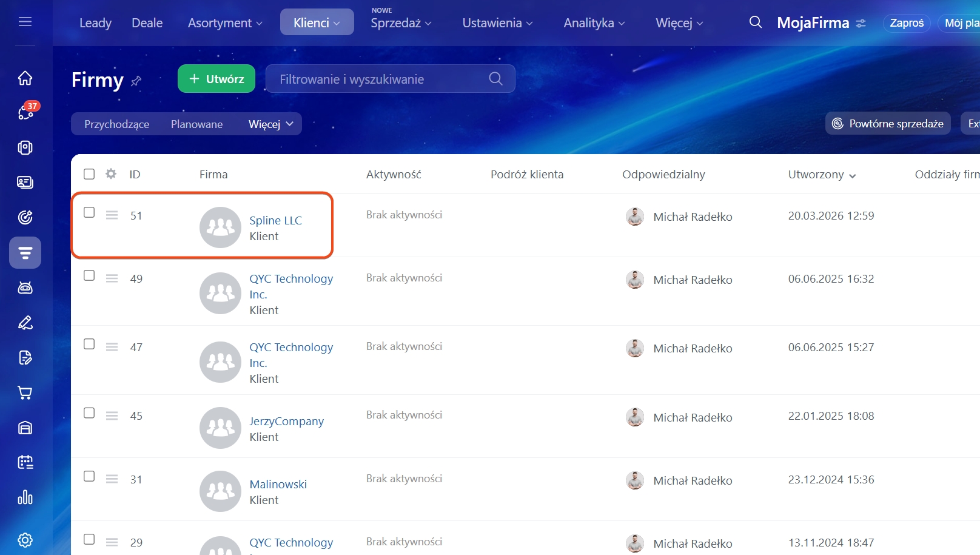Open the calendar icon in sidebar
The width and height of the screenshot is (980, 555).
click(x=25, y=462)
